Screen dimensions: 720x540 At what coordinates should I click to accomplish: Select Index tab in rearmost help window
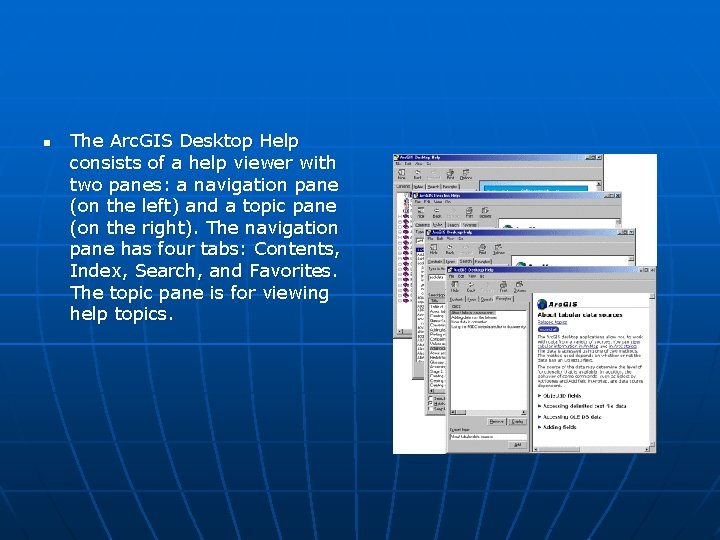[418, 186]
